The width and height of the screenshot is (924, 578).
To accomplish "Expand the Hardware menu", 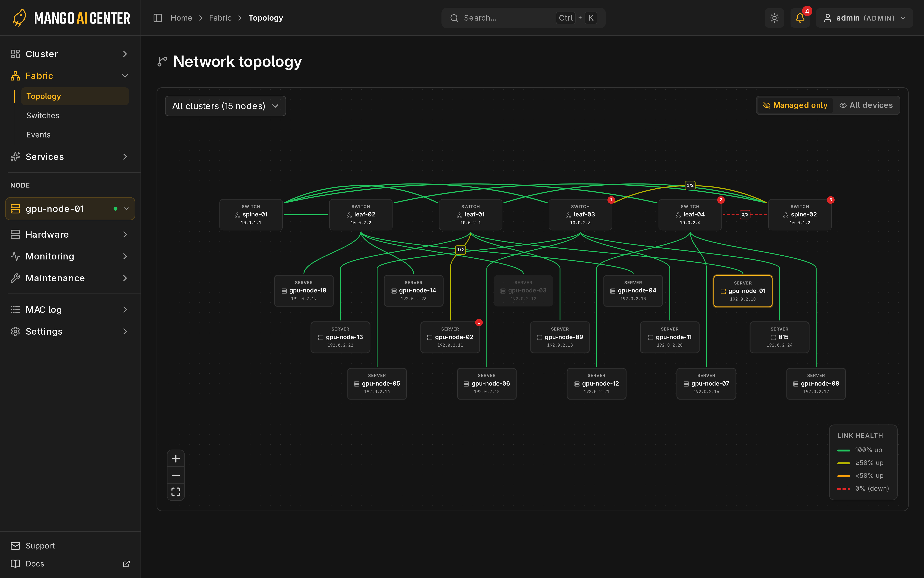I will coord(70,234).
